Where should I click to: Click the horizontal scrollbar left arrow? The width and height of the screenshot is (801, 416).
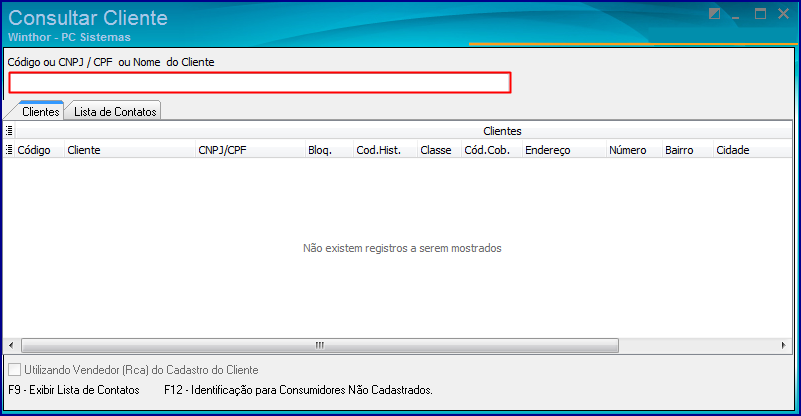pyautogui.click(x=11, y=345)
